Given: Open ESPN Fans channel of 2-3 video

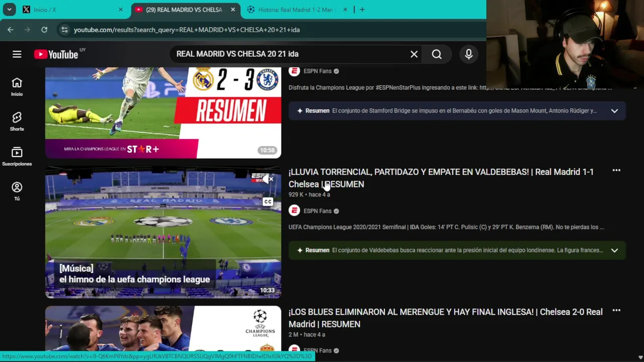Looking at the screenshot, I should pos(317,71).
